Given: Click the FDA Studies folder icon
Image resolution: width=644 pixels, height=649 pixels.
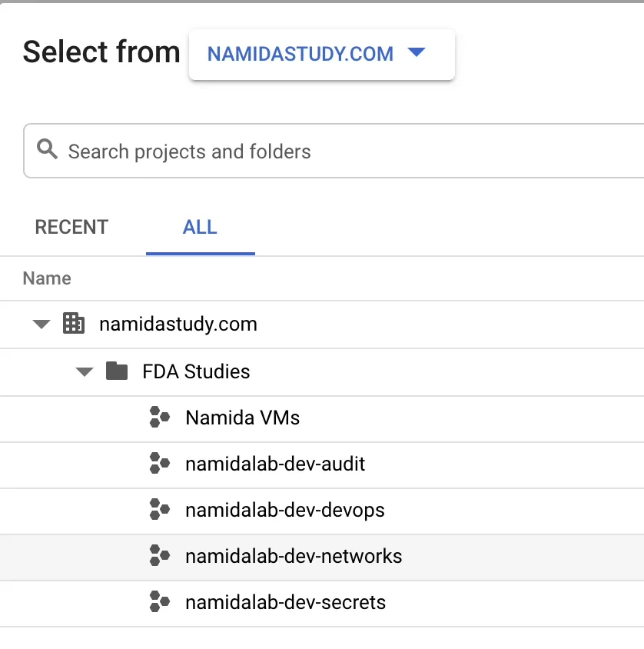Looking at the screenshot, I should click(117, 371).
